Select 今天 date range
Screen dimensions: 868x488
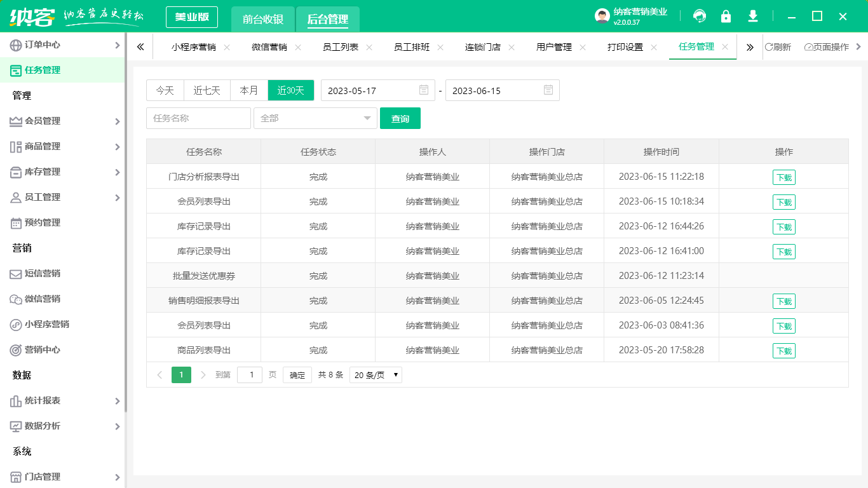click(x=165, y=90)
